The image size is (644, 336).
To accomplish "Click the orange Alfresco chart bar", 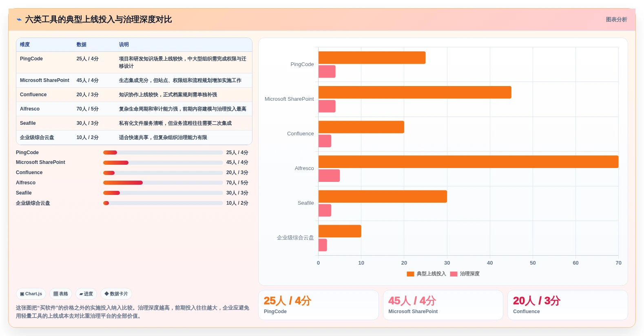I will 468,162.
